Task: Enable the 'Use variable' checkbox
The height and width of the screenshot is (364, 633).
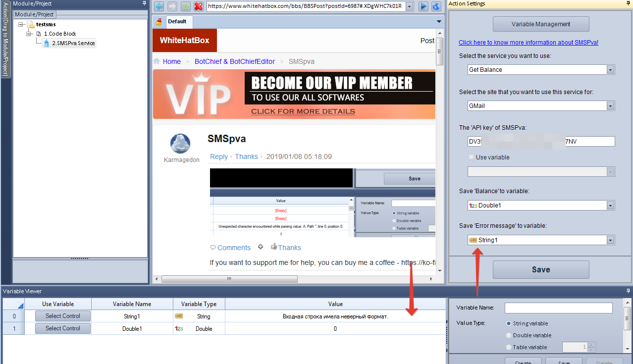Action: [472, 157]
